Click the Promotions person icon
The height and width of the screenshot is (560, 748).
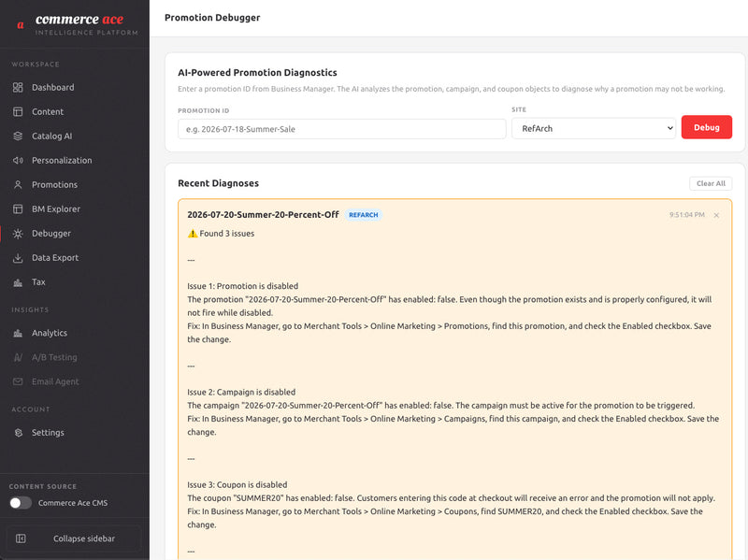(x=18, y=184)
